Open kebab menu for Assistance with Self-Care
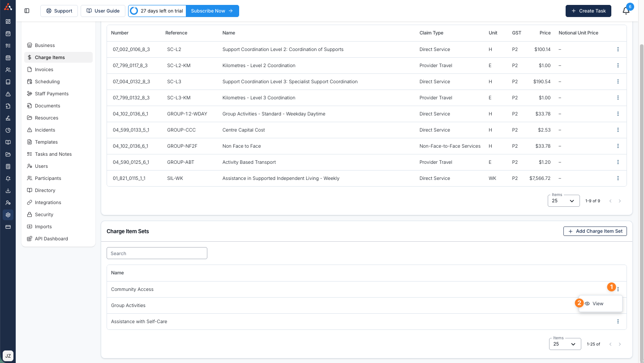This screenshot has width=644, height=363. (618, 321)
